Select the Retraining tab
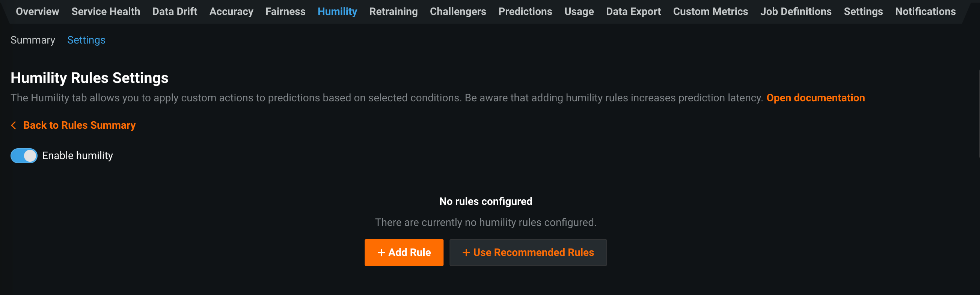Image resolution: width=980 pixels, height=295 pixels. pyautogui.click(x=394, y=11)
